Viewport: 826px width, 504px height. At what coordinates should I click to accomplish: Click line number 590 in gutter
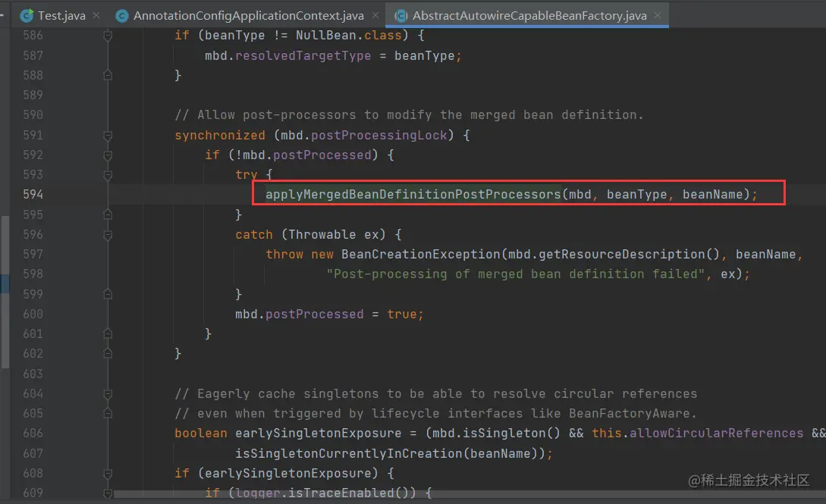[x=33, y=114]
